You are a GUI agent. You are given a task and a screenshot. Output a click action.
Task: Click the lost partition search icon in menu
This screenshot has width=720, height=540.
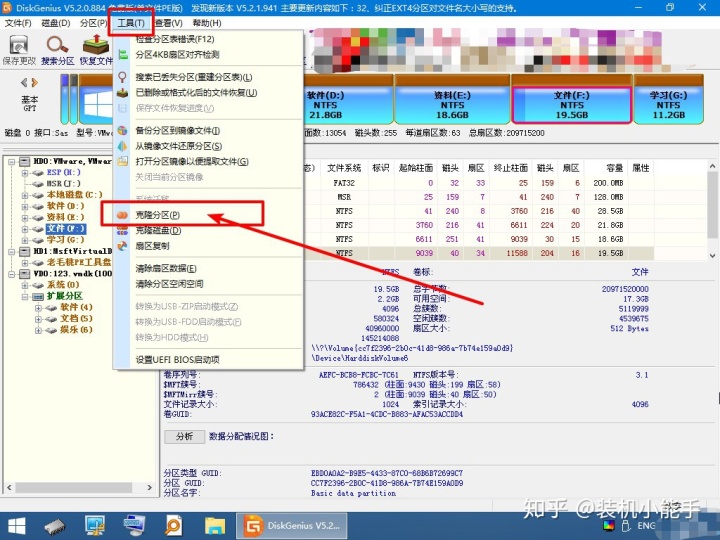point(122,77)
